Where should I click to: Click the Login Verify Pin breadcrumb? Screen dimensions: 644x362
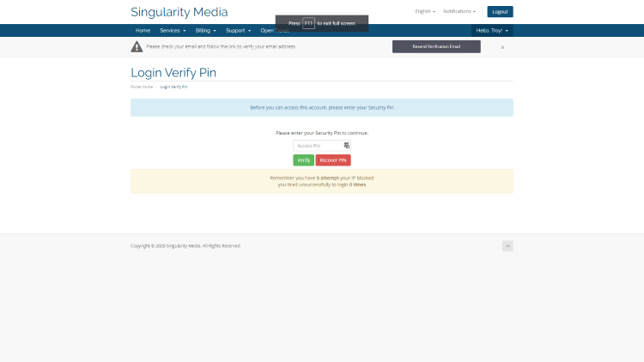pyautogui.click(x=173, y=87)
